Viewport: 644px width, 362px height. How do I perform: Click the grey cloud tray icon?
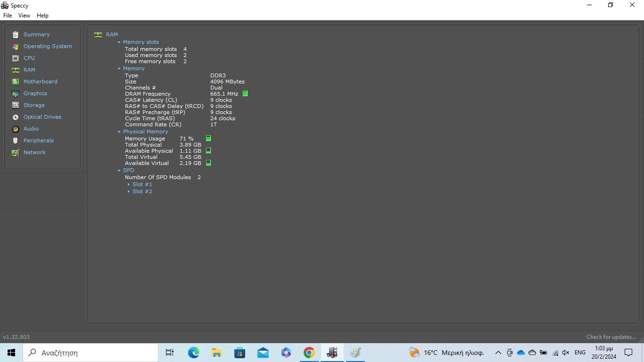(532, 353)
